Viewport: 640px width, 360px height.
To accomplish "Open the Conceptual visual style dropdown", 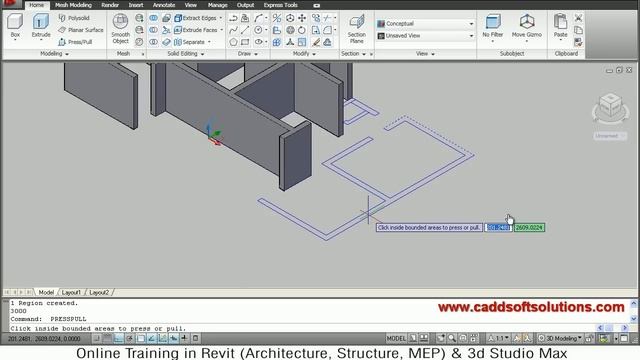I will click(425, 24).
